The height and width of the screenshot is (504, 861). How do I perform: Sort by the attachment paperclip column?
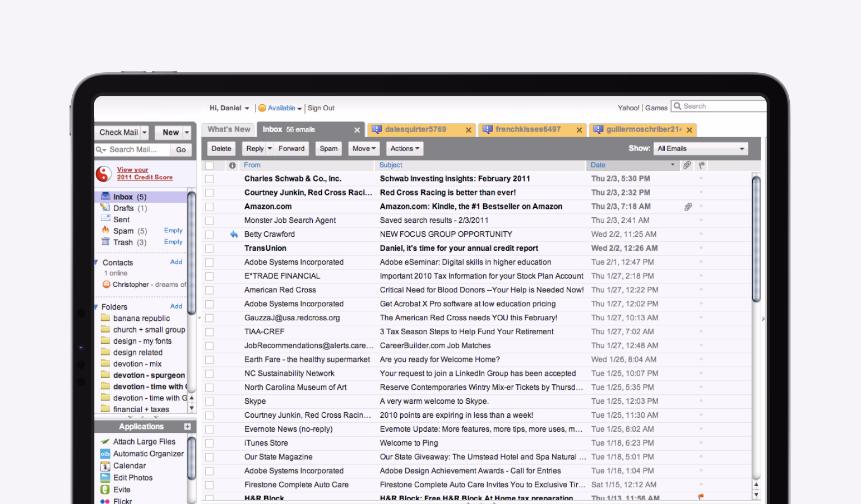[687, 165]
